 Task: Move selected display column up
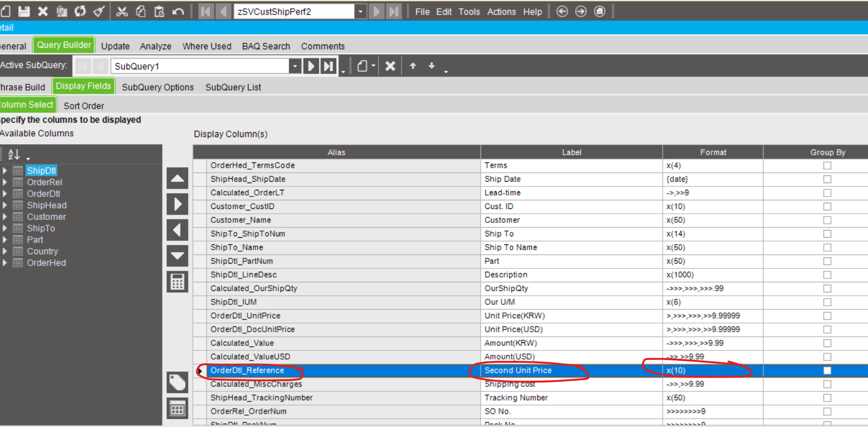pyautogui.click(x=177, y=179)
